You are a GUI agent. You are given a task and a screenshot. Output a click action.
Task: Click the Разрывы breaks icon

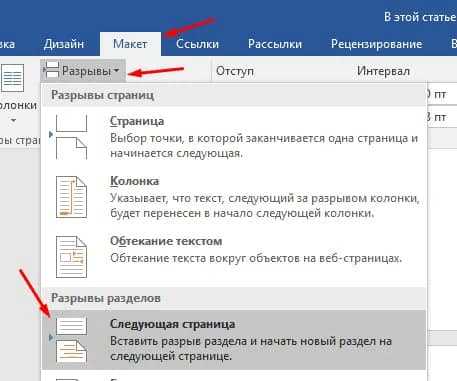tap(52, 70)
